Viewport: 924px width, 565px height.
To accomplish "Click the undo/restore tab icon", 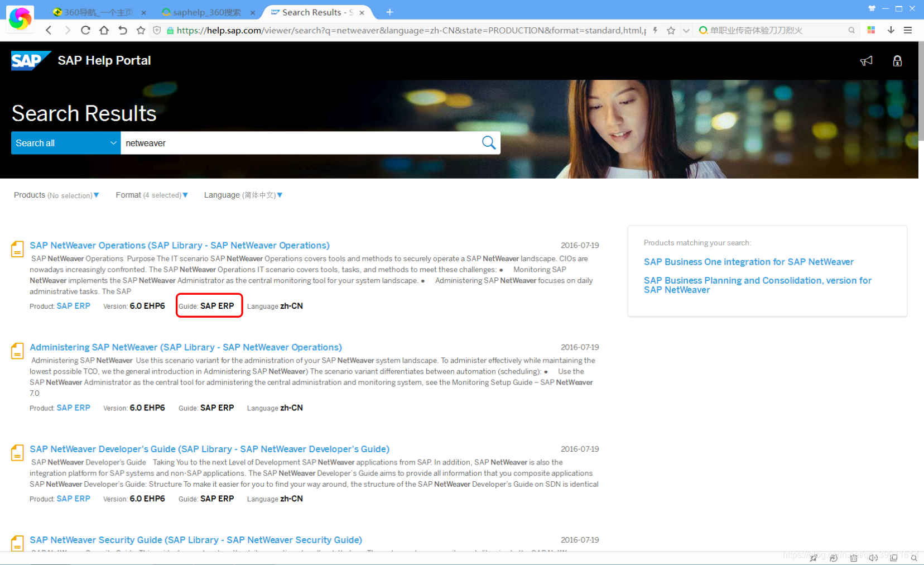I will [x=123, y=30].
